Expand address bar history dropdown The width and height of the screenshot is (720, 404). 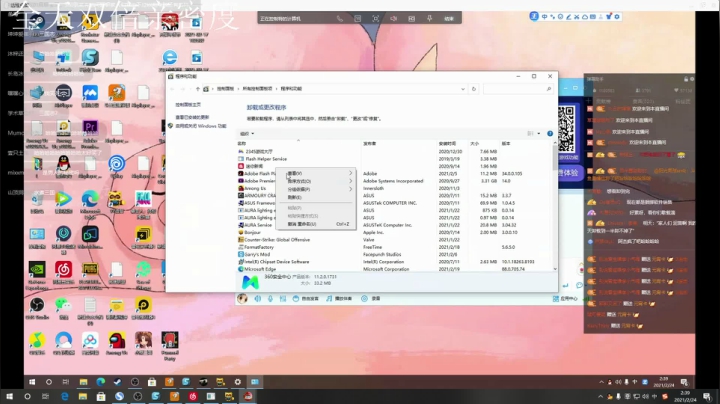[x=462, y=89]
